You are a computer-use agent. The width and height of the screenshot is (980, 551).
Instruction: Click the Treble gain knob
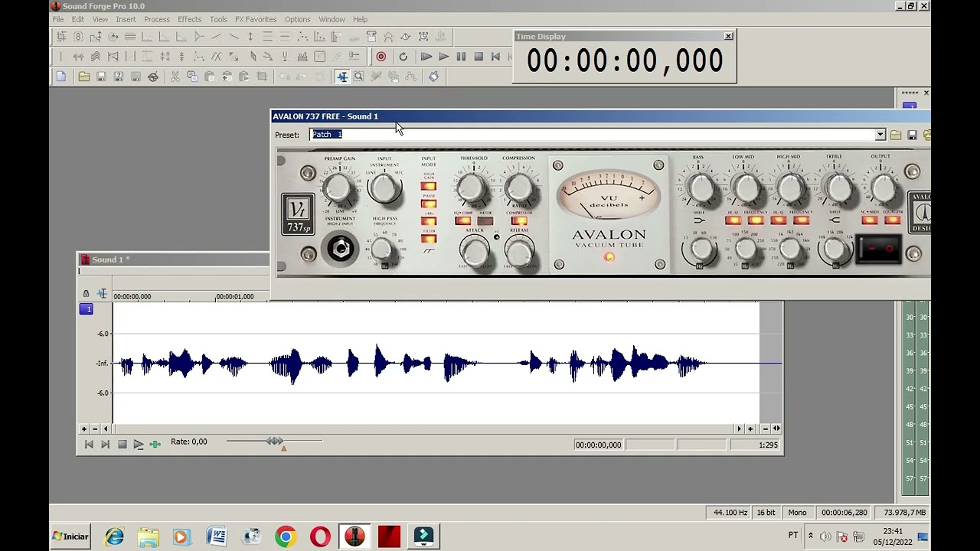point(838,187)
